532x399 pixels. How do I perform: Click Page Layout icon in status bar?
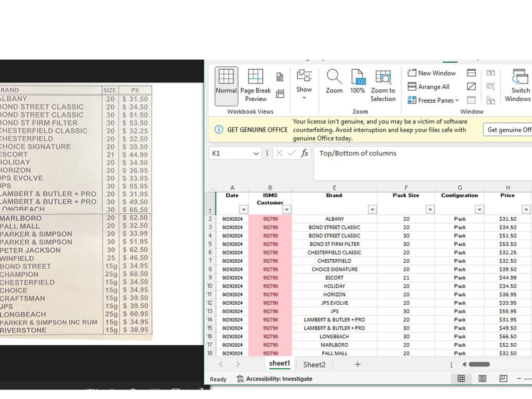[x=482, y=379]
